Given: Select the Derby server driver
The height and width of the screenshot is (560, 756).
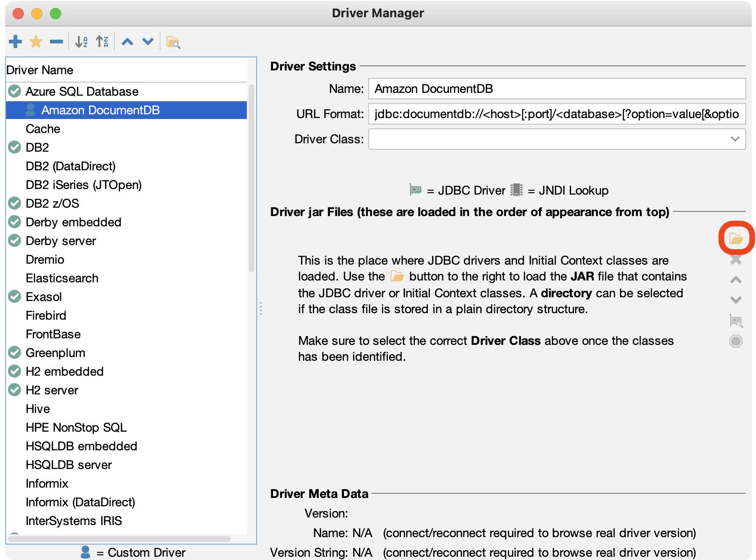Looking at the screenshot, I should point(126,241).
